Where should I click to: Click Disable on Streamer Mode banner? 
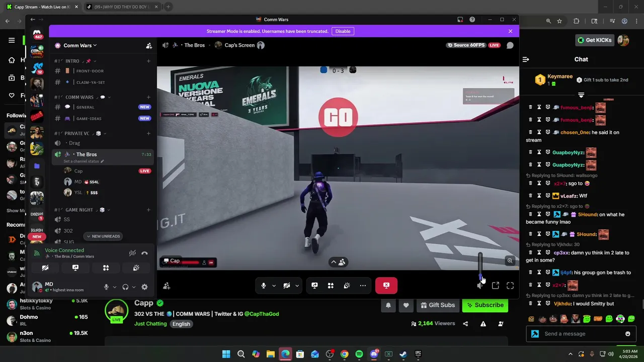click(343, 31)
